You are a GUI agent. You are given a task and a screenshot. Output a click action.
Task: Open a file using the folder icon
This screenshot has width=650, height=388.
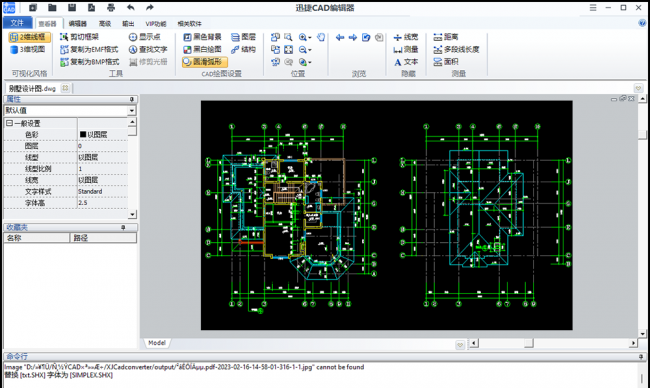(52, 7)
